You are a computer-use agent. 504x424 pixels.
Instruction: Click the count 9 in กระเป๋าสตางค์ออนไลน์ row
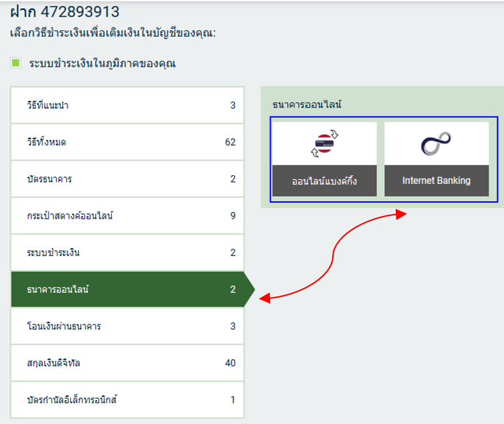(x=233, y=216)
